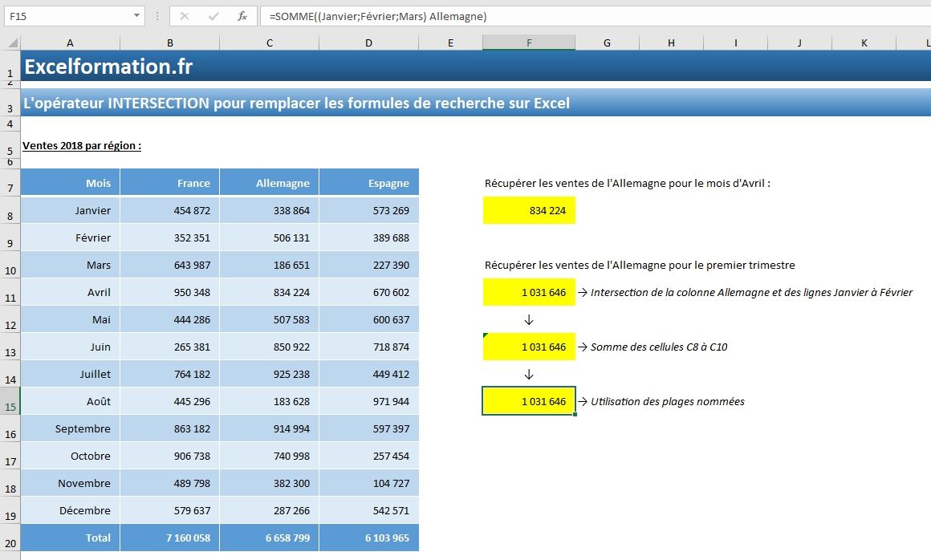Image resolution: width=931 pixels, height=560 pixels.
Task: Click the 'Ventes 2018 par région' heading
Action: tap(82, 146)
